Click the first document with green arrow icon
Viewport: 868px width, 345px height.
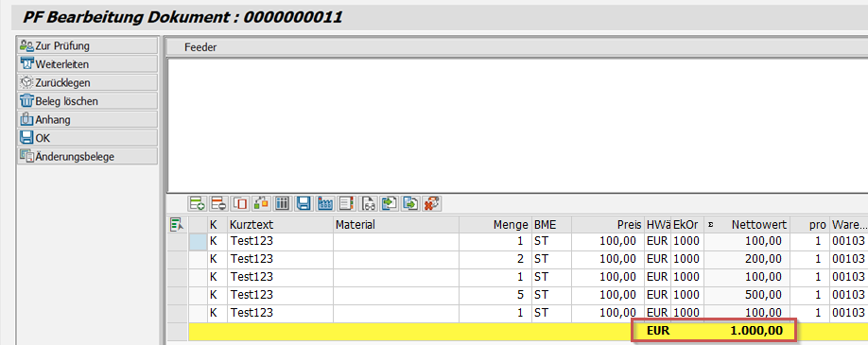(390, 203)
